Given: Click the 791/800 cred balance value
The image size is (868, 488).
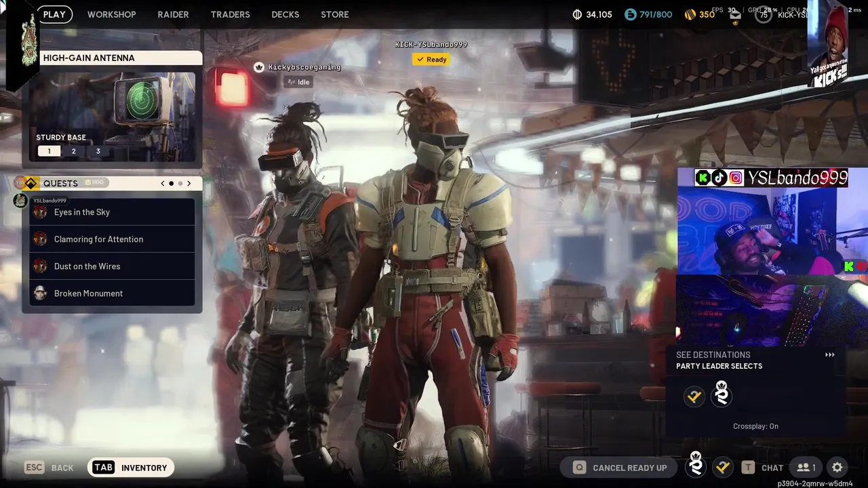Looking at the screenshot, I should pyautogui.click(x=656, y=14).
